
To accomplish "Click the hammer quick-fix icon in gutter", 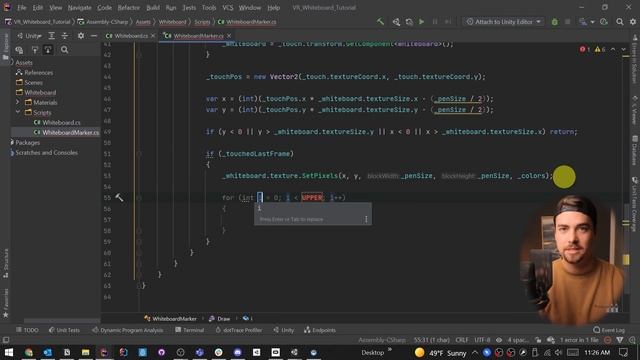I will point(119,198).
